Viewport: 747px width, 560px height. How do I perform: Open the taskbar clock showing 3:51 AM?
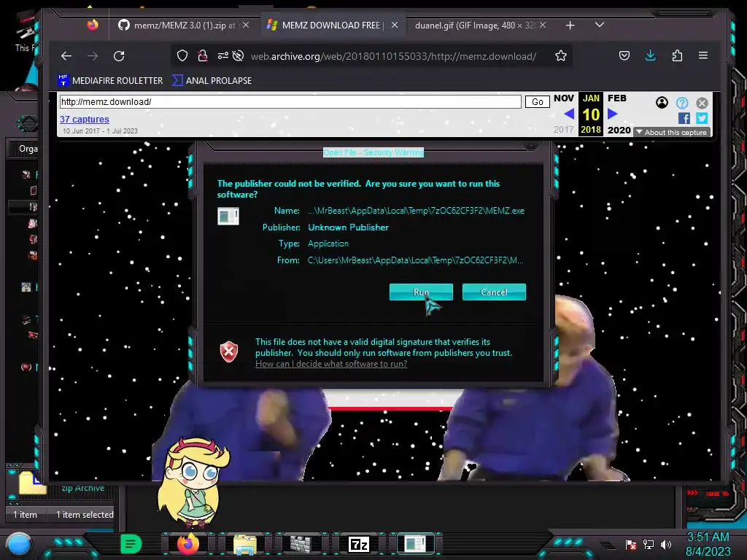tap(708, 544)
